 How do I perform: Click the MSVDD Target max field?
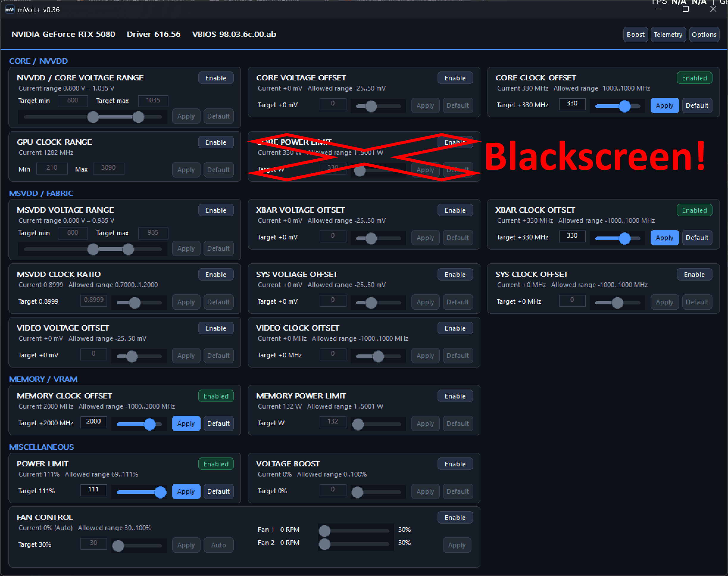click(x=153, y=233)
